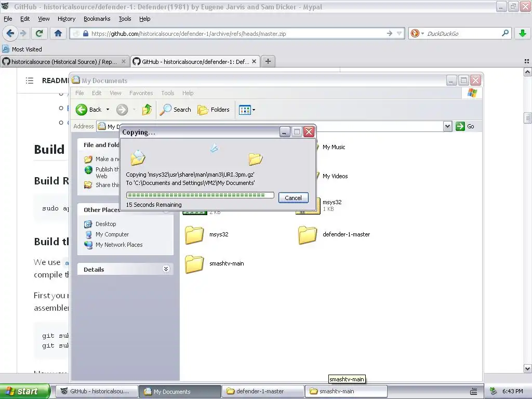
Task: Click the Views icon in Explorer toolbar
Action: click(244, 110)
